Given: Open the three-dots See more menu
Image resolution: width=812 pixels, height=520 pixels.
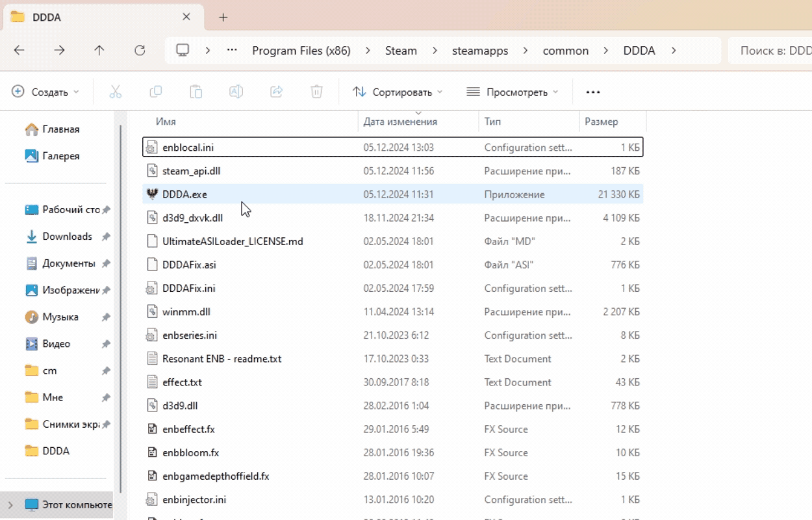Looking at the screenshot, I should (593, 92).
